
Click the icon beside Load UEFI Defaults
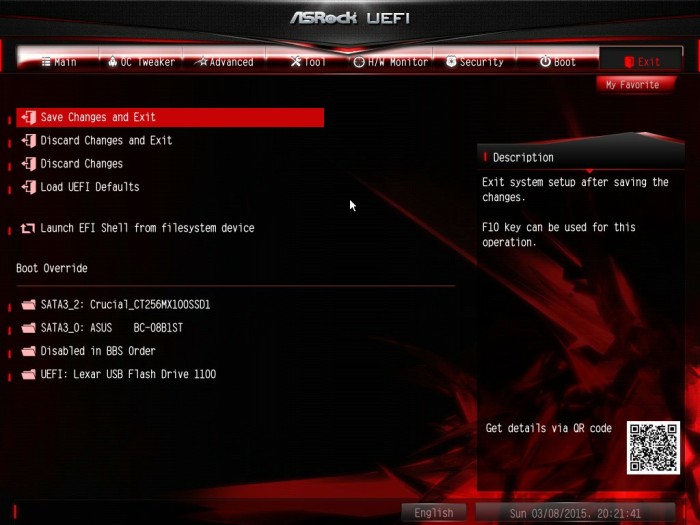tap(29, 187)
